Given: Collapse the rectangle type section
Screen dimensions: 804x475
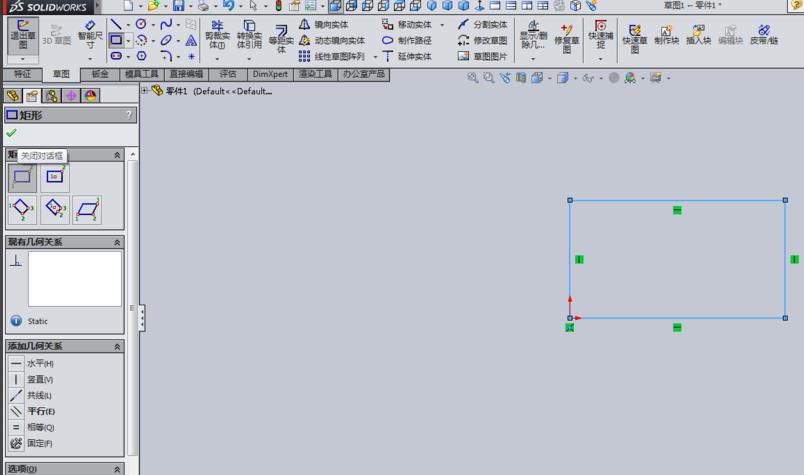Looking at the screenshot, I should pyautogui.click(x=117, y=155).
